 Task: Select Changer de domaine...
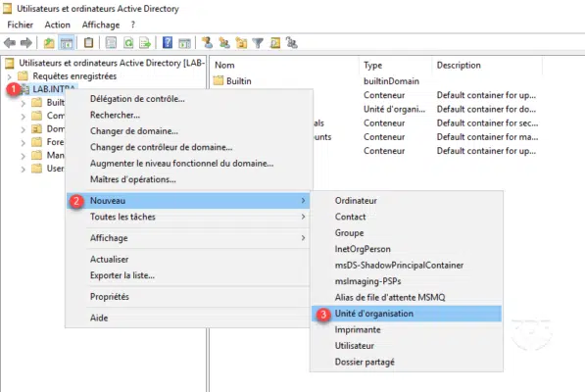[188, 131]
